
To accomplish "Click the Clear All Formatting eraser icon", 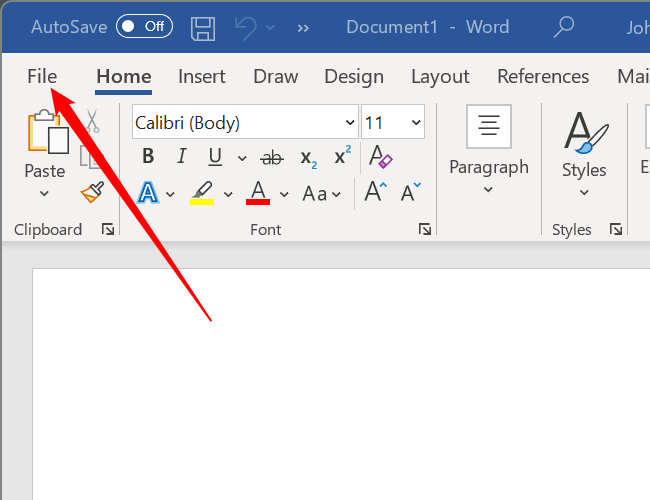I will tap(381, 156).
